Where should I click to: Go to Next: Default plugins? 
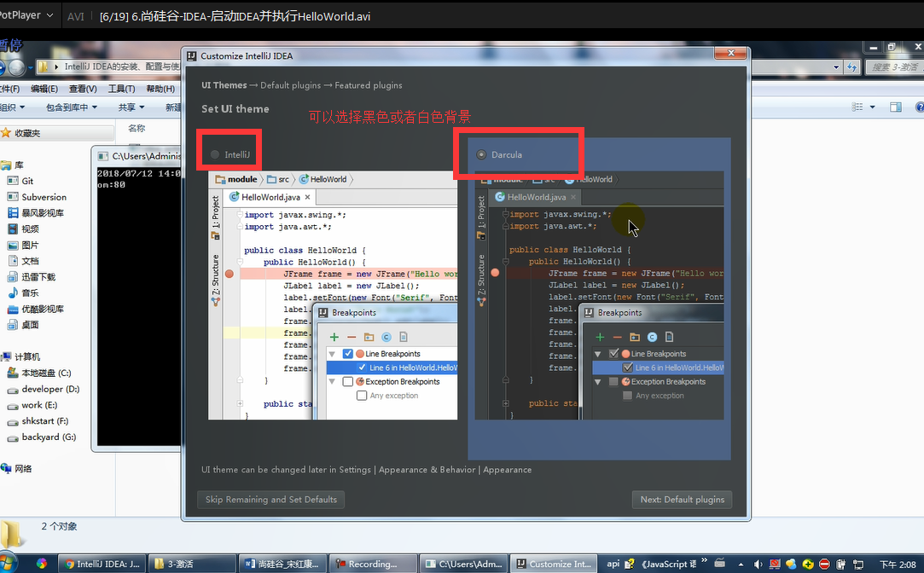coord(682,500)
